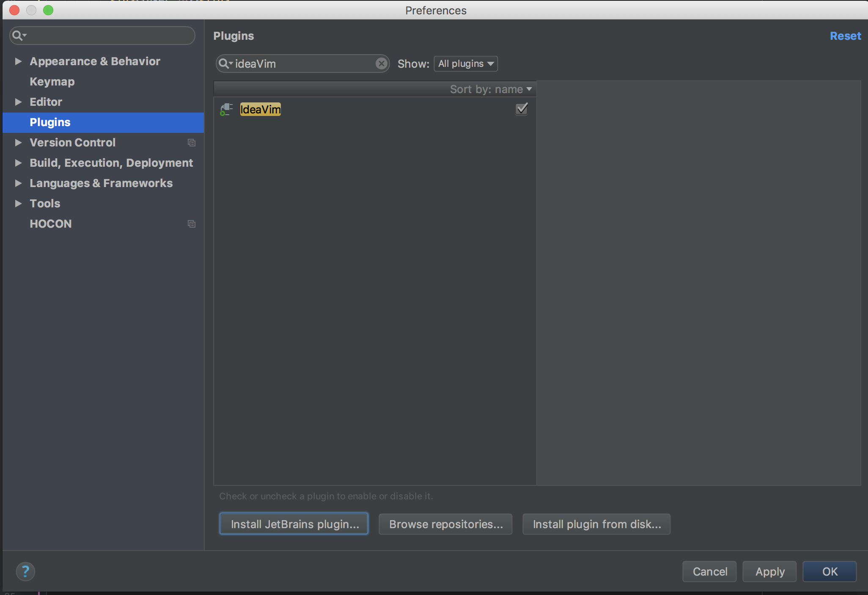868x595 pixels.
Task: Click the Reset link
Action: click(x=845, y=36)
